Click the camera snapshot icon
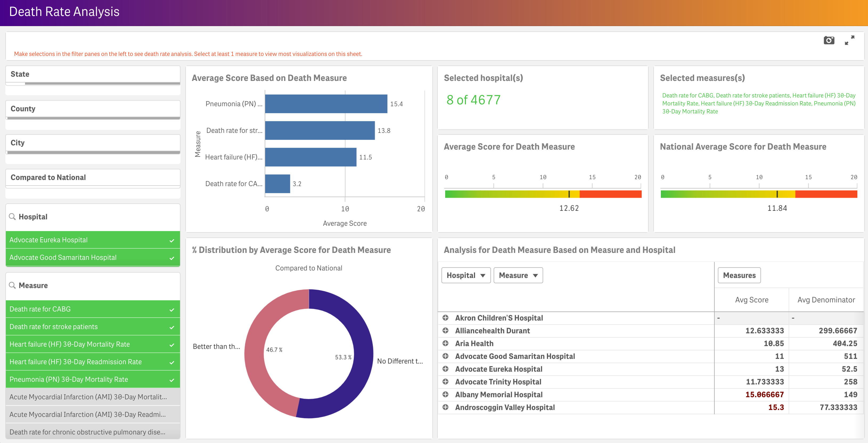 click(x=829, y=40)
